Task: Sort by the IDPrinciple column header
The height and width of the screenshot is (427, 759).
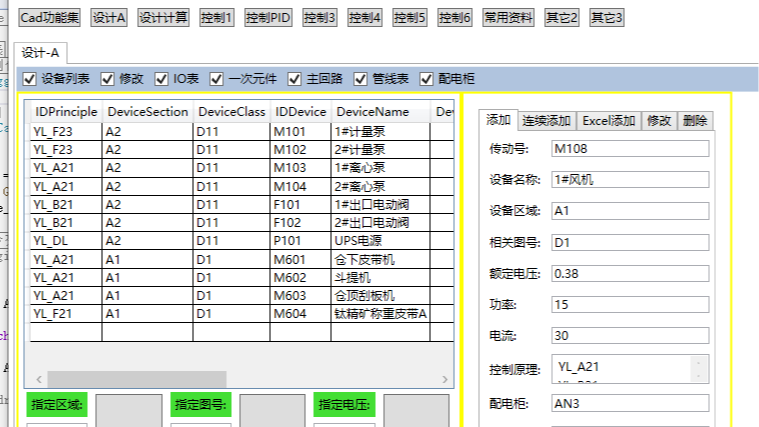Action: click(66, 112)
